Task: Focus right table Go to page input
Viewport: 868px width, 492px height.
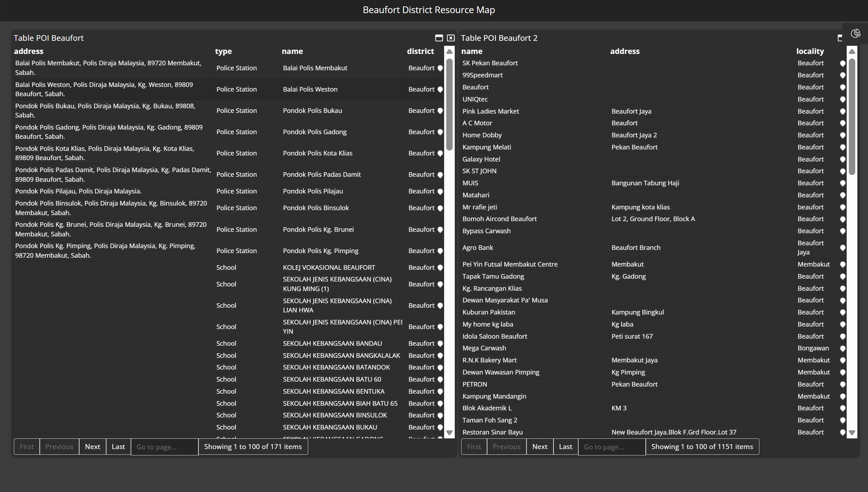Action: pos(611,447)
